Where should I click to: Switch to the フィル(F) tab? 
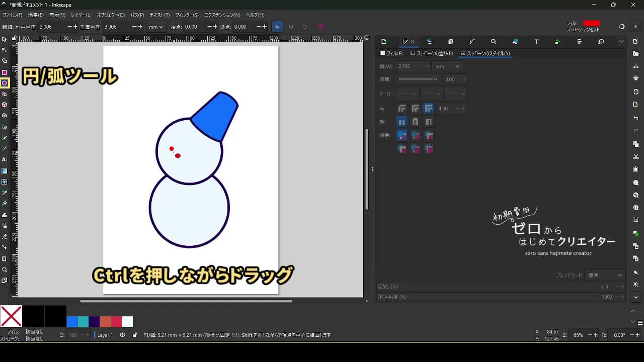click(391, 53)
